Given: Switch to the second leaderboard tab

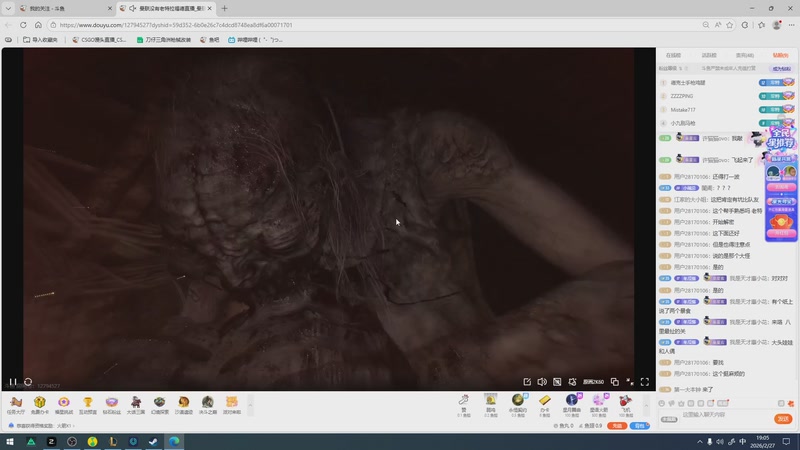Looking at the screenshot, I should (x=709, y=55).
